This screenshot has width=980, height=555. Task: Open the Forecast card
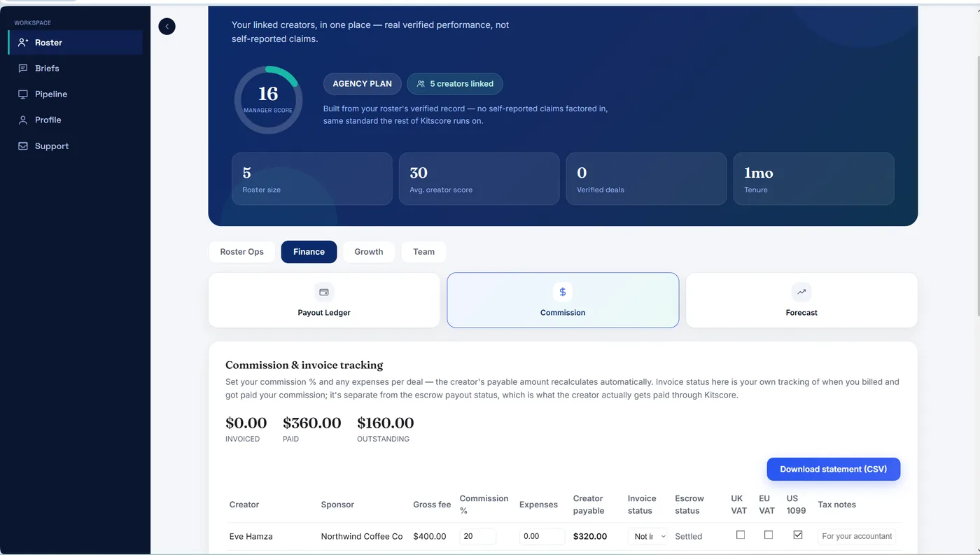(x=801, y=300)
